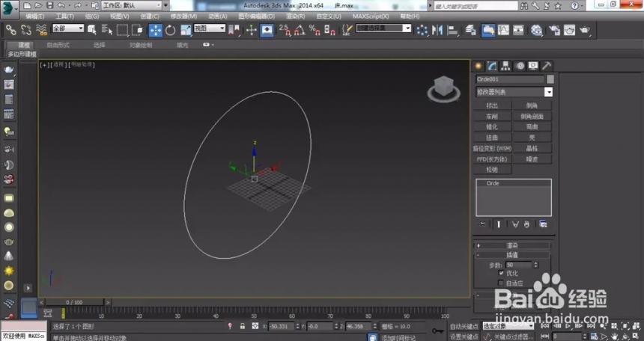Click the Circle001 object color swatch
Image resolution: width=644 pixels, height=341 pixels.
click(x=550, y=79)
